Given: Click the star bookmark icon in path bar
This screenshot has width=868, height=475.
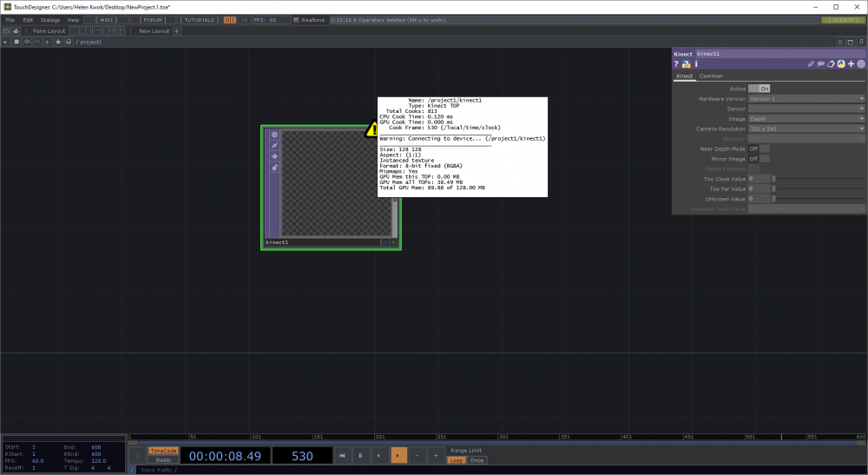Looking at the screenshot, I should click(58, 42).
